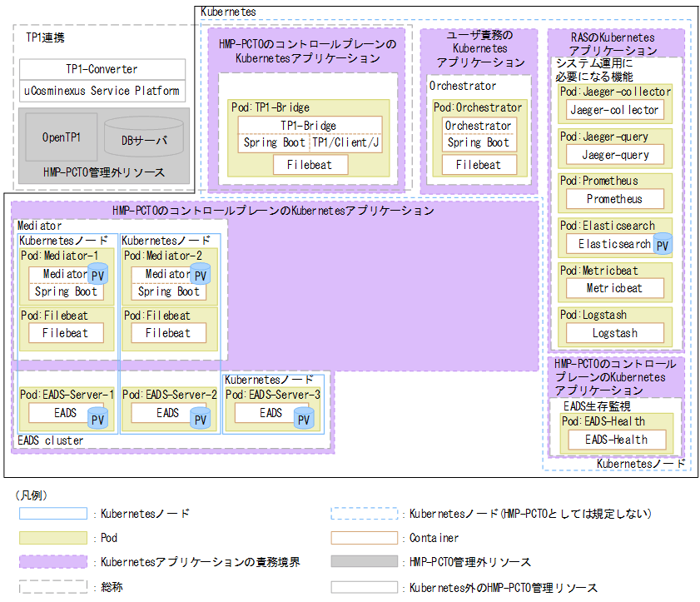Select the Kubernetes title label

pyautogui.click(x=227, y=12)
